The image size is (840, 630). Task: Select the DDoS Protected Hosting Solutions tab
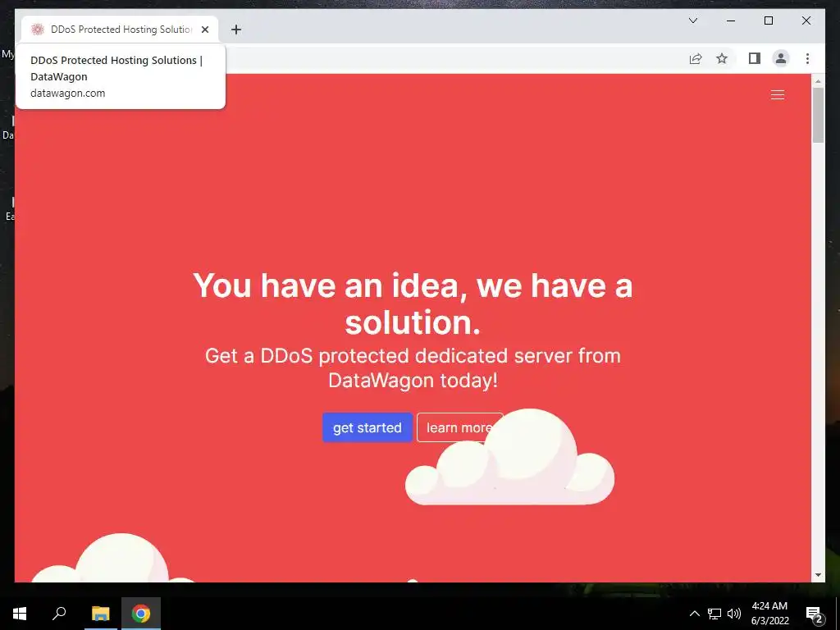(120, 30)
